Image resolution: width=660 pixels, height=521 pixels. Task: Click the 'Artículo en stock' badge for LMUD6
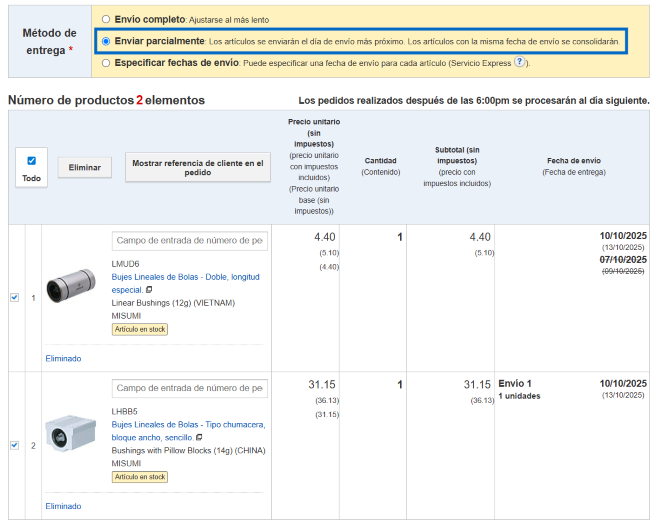139,328
